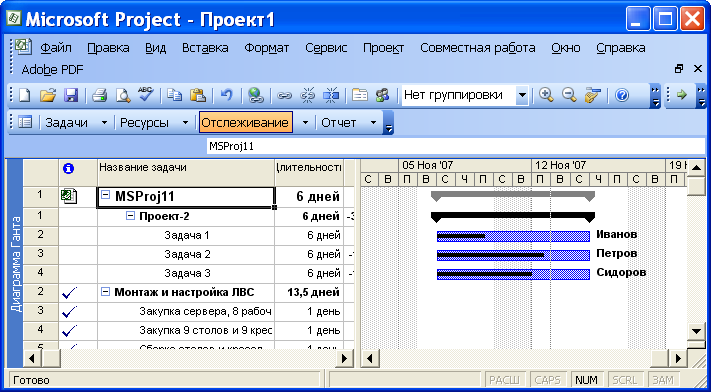This screenshot has width=711, height=392.
Task: Open Microsoft Project Help icon
Action: [622, 95]
